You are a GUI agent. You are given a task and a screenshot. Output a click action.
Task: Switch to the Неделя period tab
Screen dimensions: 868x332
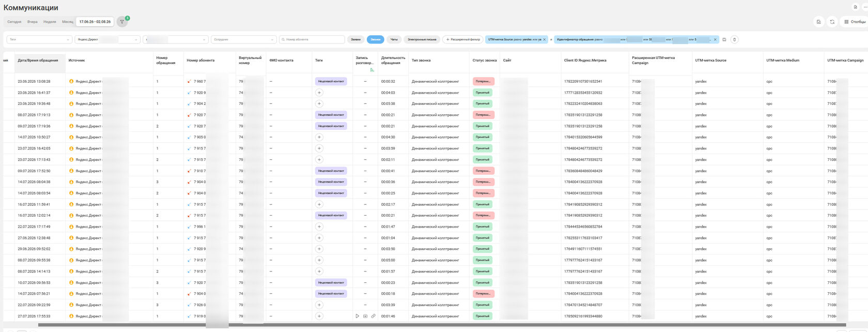click(50, 22)
